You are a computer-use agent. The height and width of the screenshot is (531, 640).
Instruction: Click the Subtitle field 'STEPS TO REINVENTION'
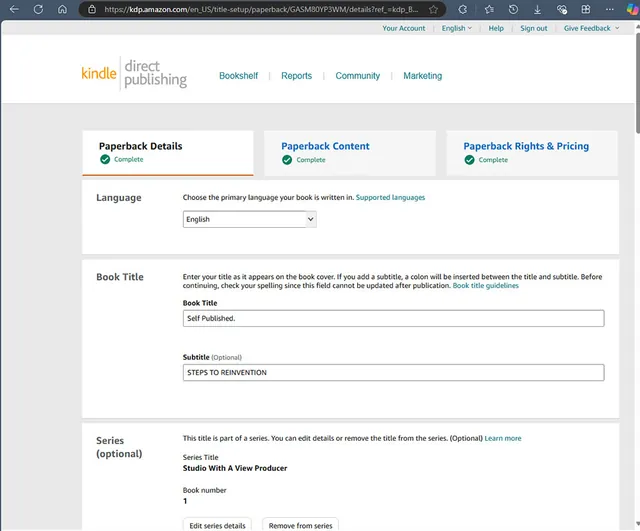[393, 372]
